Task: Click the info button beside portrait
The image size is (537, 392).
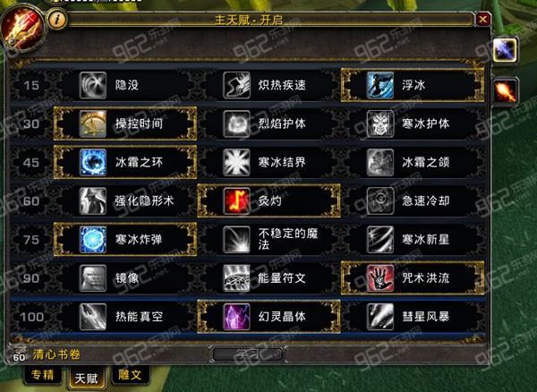Action: (56, 19)
